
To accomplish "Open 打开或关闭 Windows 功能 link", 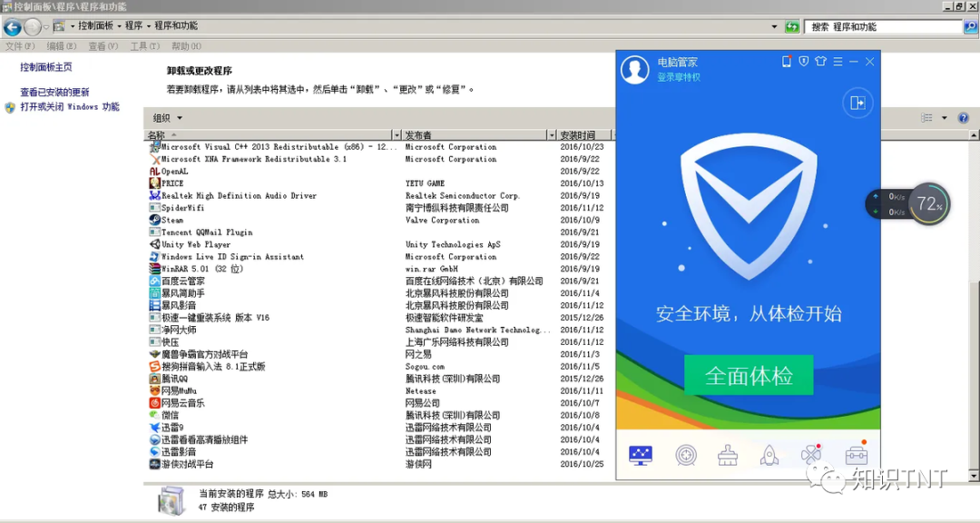I will click(x=69, y=107).
